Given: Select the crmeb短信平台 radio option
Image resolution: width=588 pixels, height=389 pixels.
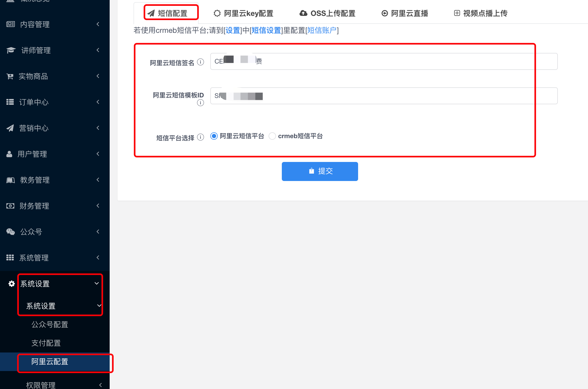Looking at the screenshot, I should pos(272,136).
